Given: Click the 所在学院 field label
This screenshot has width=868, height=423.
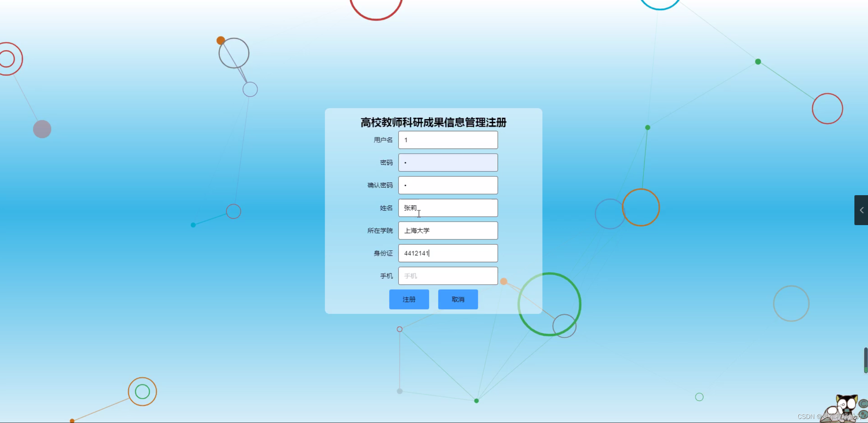Looking at the screenshot, I should click(x=380, y=230).
